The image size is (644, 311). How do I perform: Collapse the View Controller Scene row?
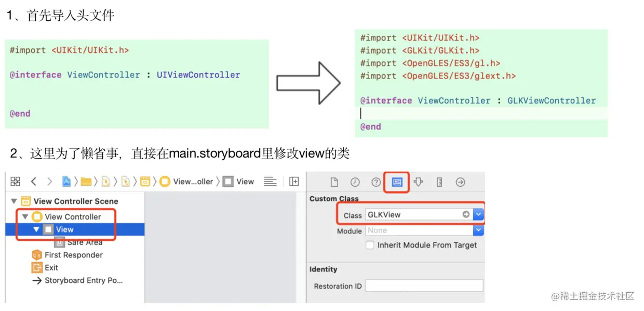(14, 201)
